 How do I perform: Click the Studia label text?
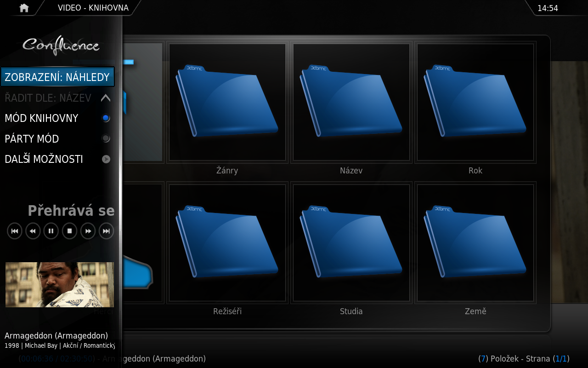click(x=351, y=311)
